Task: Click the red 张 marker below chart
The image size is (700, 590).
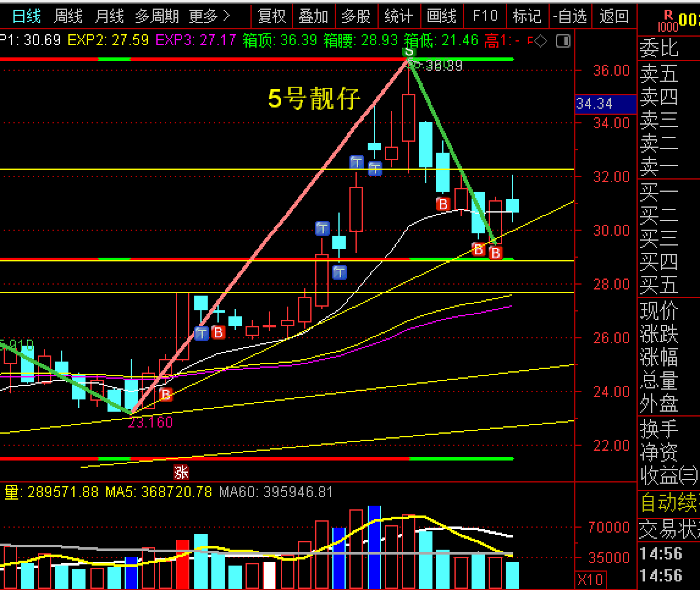Action: point(181,472)
